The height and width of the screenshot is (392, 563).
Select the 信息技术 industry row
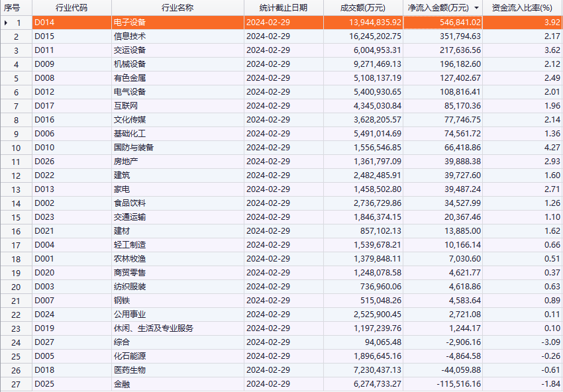click(x=130, y=36)
